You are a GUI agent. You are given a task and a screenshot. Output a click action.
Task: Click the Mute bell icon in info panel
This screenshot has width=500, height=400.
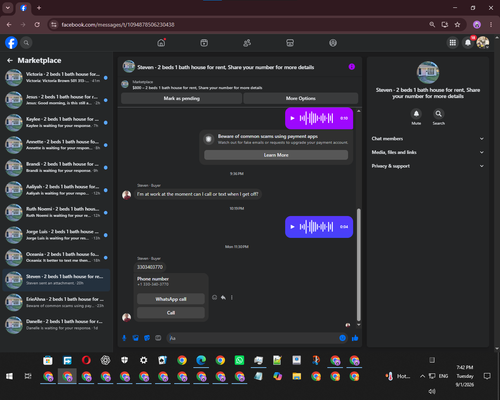pyautogui.click(x=416, y=114)
